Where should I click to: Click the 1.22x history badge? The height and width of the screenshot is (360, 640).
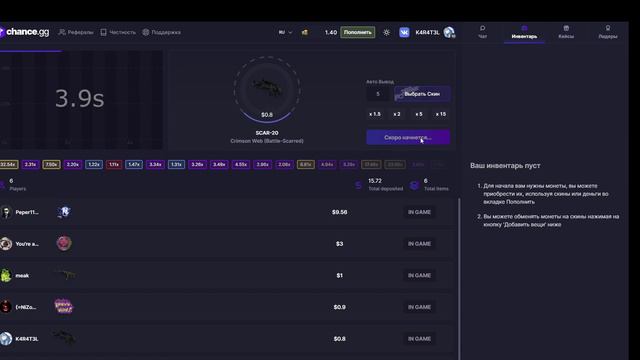[x=94, y=164]
